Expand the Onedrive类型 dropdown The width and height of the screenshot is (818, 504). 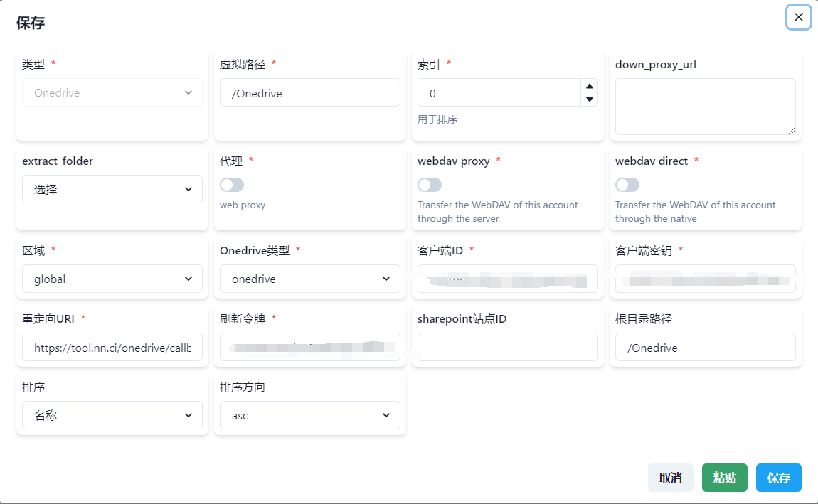coord(309,279)
